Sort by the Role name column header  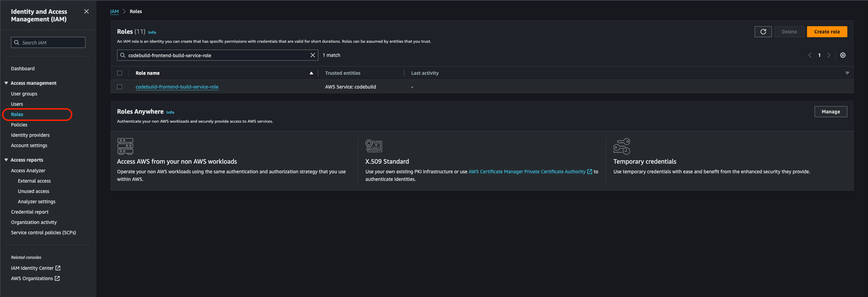[x=148, y=73]
